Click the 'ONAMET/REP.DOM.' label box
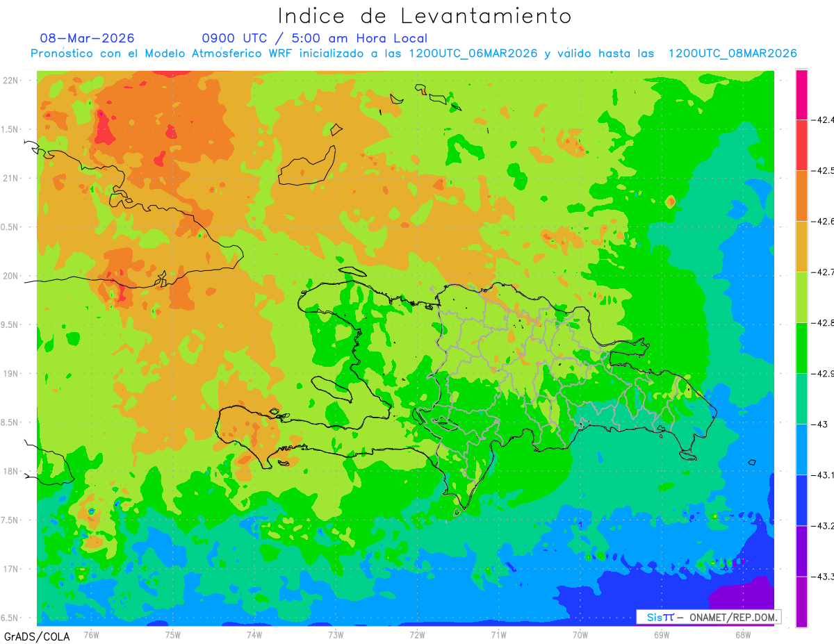The image size is (834, 644). point(708,617)
